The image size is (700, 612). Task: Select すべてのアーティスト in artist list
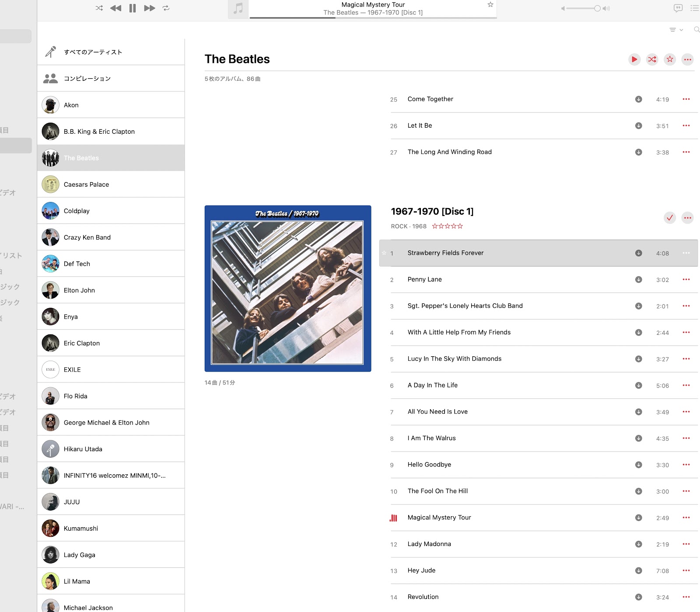pyautogui.click(x=111, y=52)
